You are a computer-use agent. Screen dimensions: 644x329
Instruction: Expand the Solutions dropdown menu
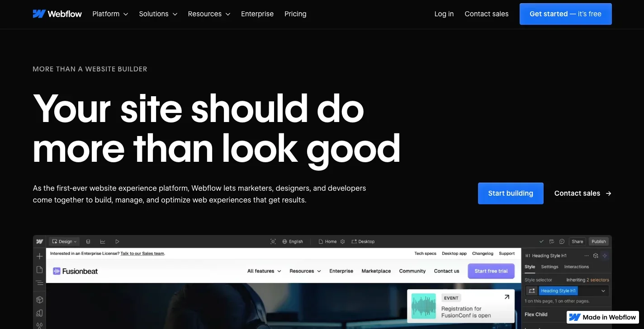coord(158,14)
